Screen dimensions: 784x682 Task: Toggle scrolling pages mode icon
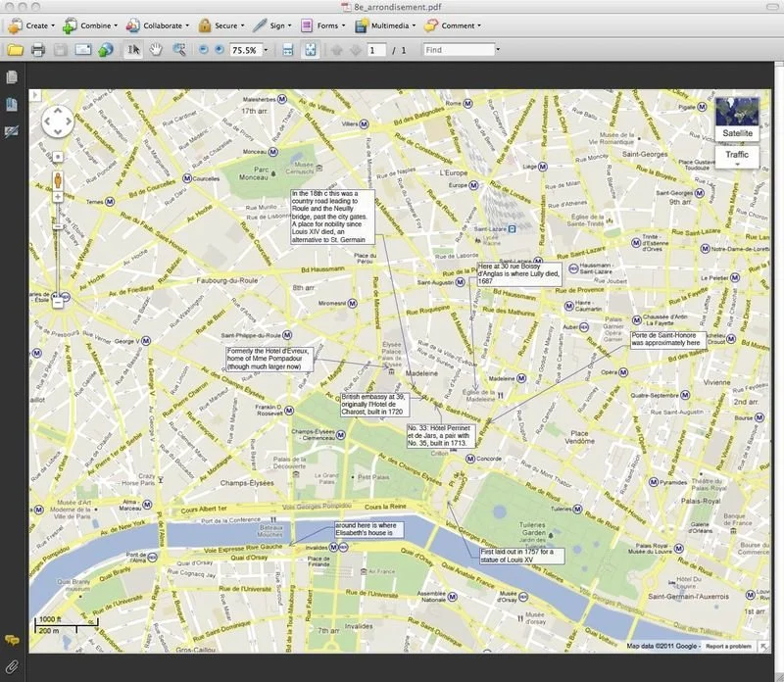pyautogui.click(x=287, y=50)
